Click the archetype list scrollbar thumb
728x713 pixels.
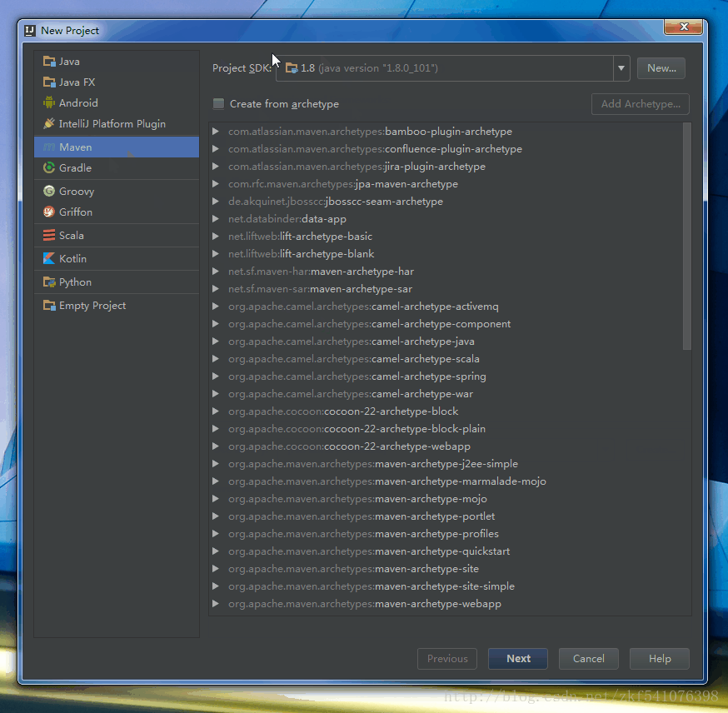(686, 237)
